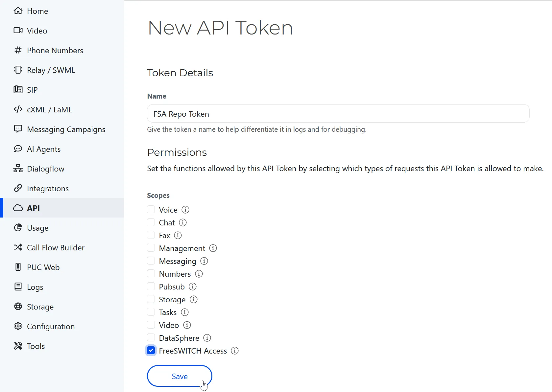Click the Relay / SWML chip icon

point(18,70)
